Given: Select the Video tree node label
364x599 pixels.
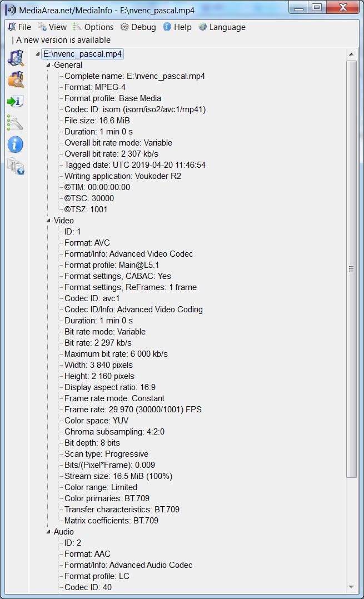Looking at the screenshot, I should [x=64, y=221].
